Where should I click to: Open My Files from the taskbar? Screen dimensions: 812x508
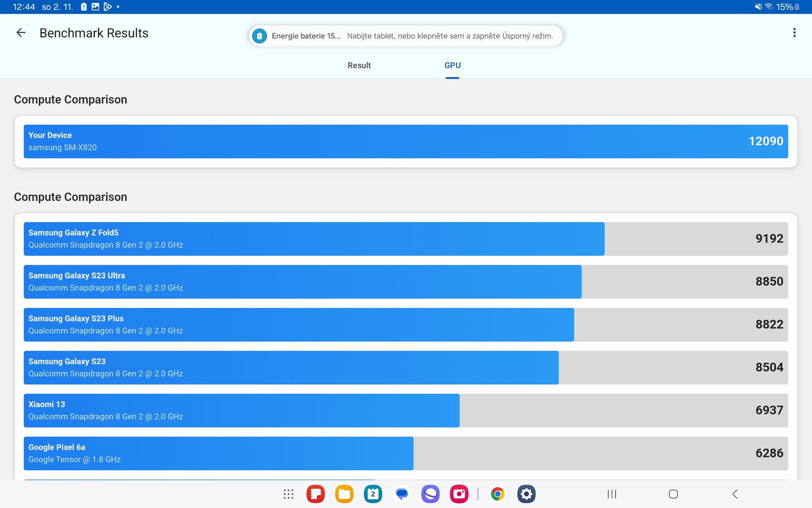click(x=344, y=494)
